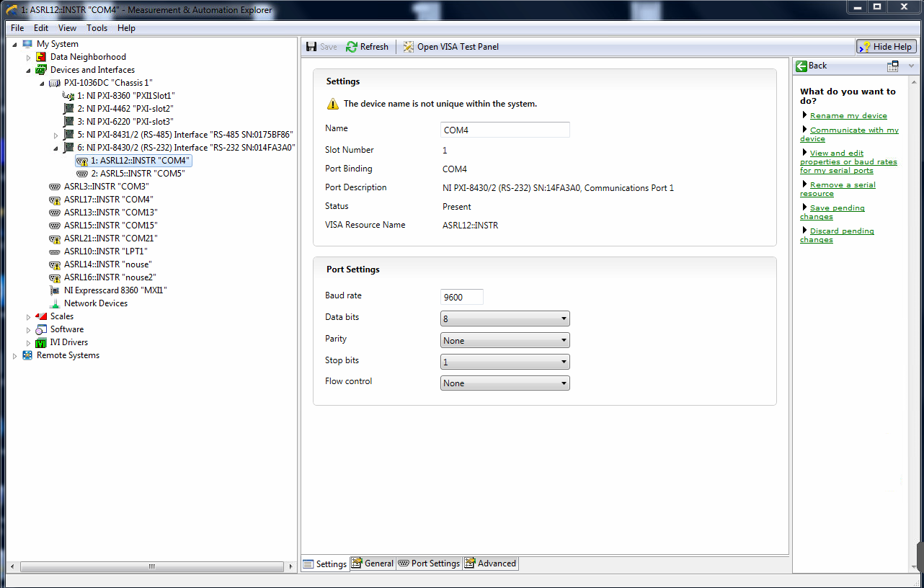Open VISA Test Panel

click(x=450, y=47)
